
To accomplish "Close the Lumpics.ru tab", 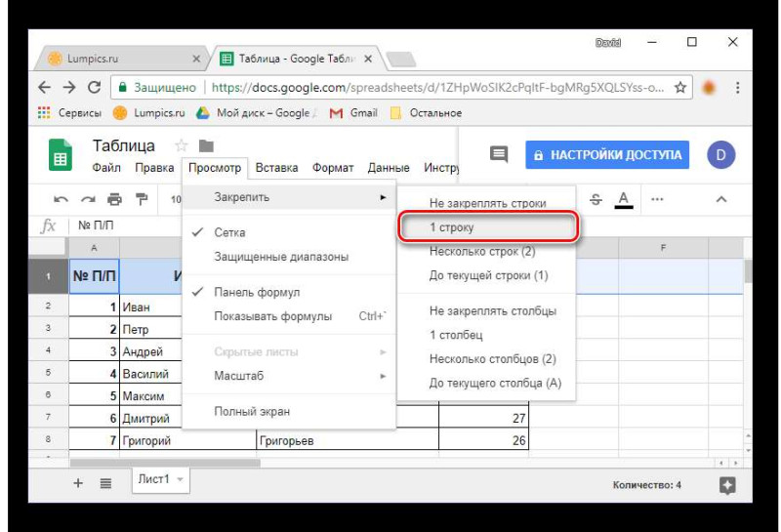I will pyautogui.click(x=197, y=59).
